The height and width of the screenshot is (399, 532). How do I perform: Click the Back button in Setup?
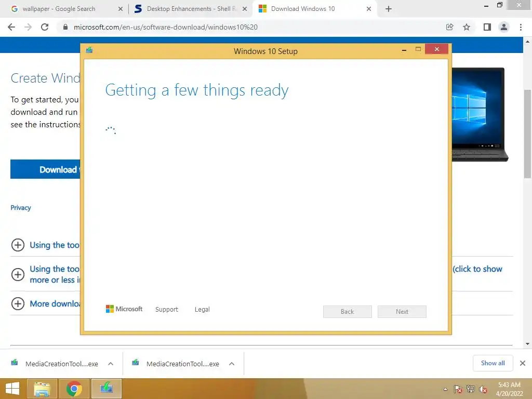[x=348, y=312]
